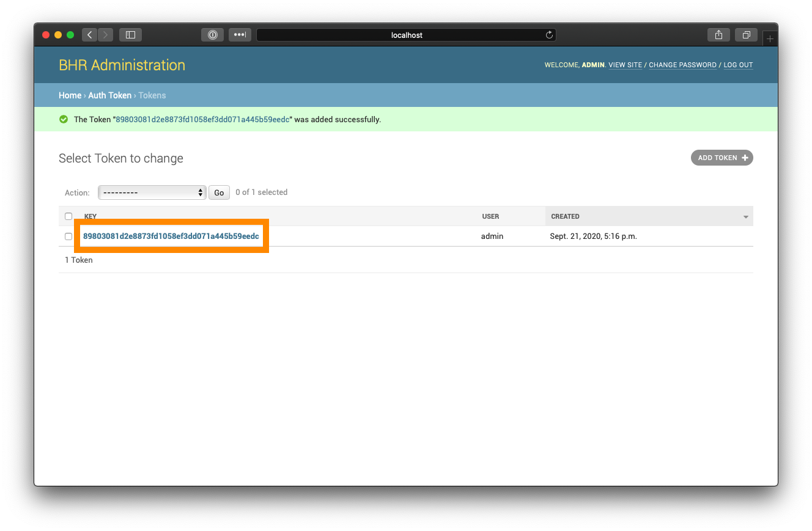The image size is (812, 531).
Task: Tick the checkbox for the admin token row
Action: tap(68, 236)
